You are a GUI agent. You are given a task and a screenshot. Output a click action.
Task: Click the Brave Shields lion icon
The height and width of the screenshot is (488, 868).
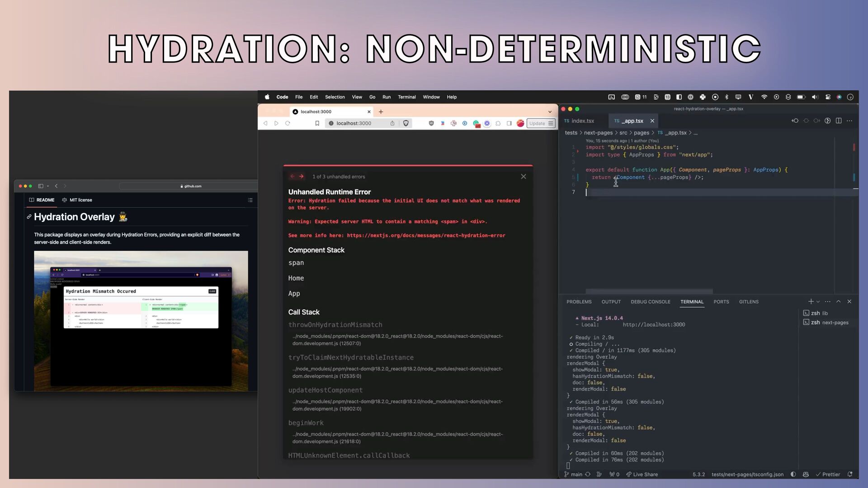406,123
